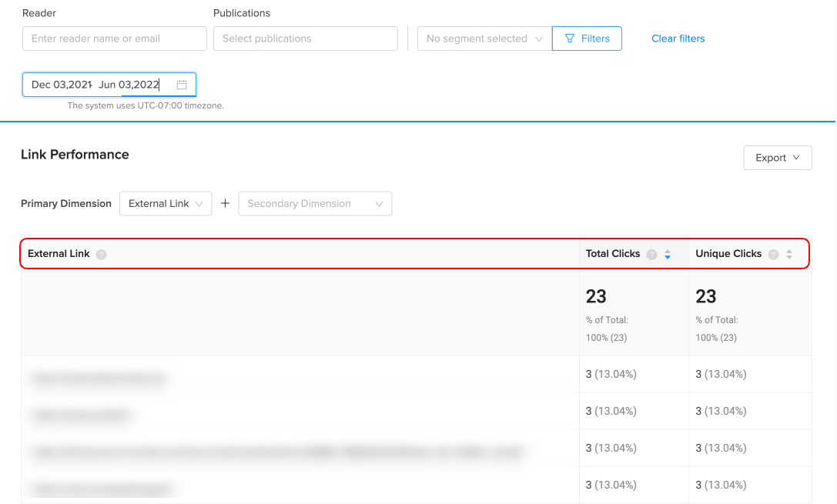Click help icon beside Unique Clicks
This screenshot has width=837, height=504.
(773, 254)
